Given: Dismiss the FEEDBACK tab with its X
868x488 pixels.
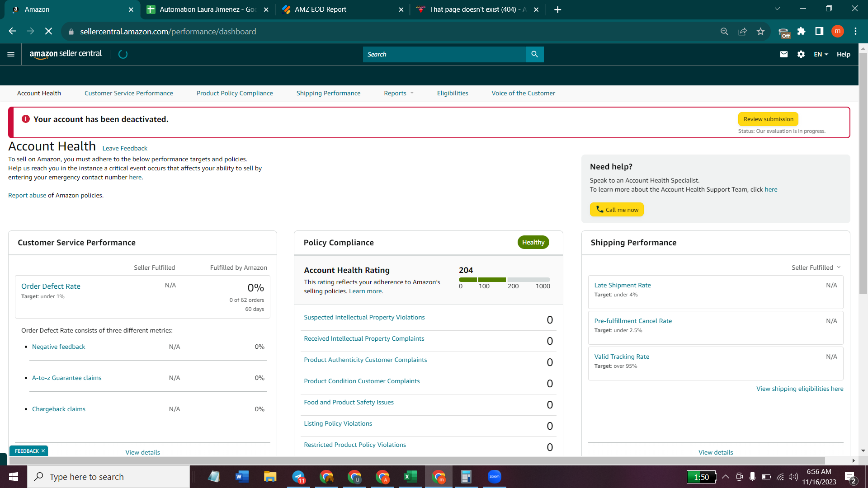Looking at the screenshot, I should (43, 451).
